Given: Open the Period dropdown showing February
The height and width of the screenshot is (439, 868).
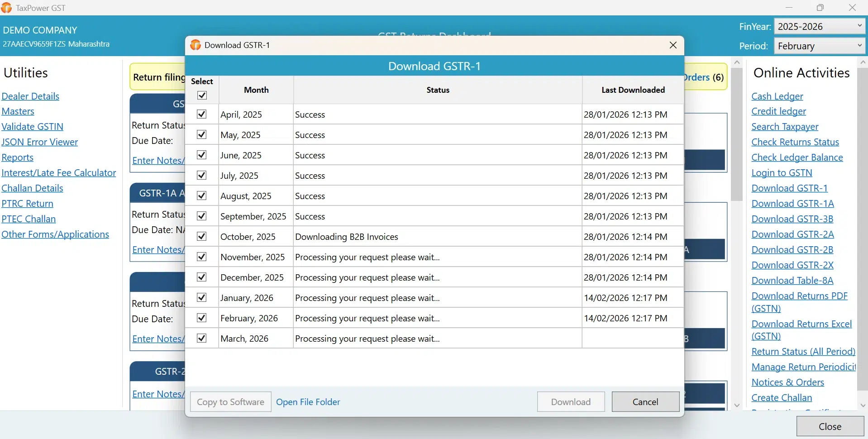Looking at the screenshot, I should point(820,46).
